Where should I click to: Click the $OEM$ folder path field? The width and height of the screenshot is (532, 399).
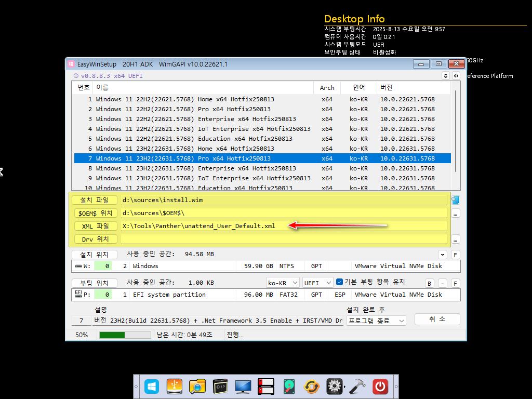(x=284, y=213)
